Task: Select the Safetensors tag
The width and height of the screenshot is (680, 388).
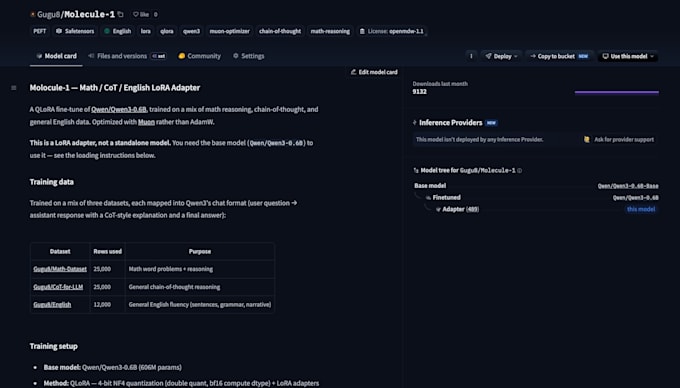Action: (75, 31)
